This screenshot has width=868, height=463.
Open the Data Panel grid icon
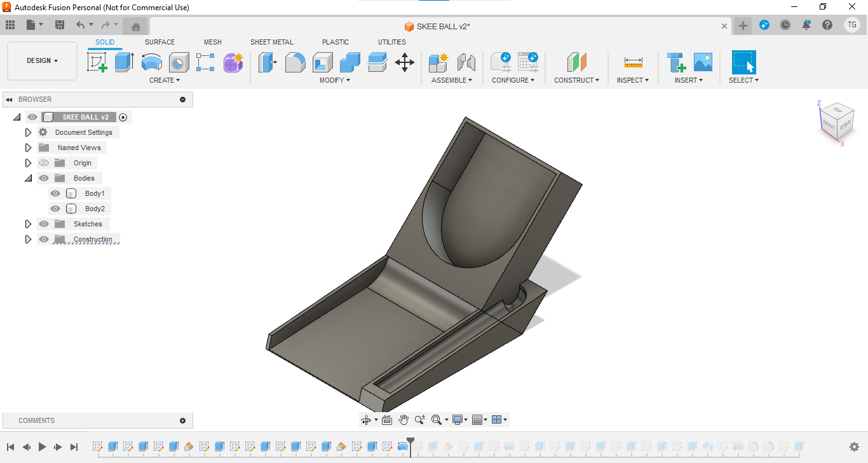(x=10, y=25)
